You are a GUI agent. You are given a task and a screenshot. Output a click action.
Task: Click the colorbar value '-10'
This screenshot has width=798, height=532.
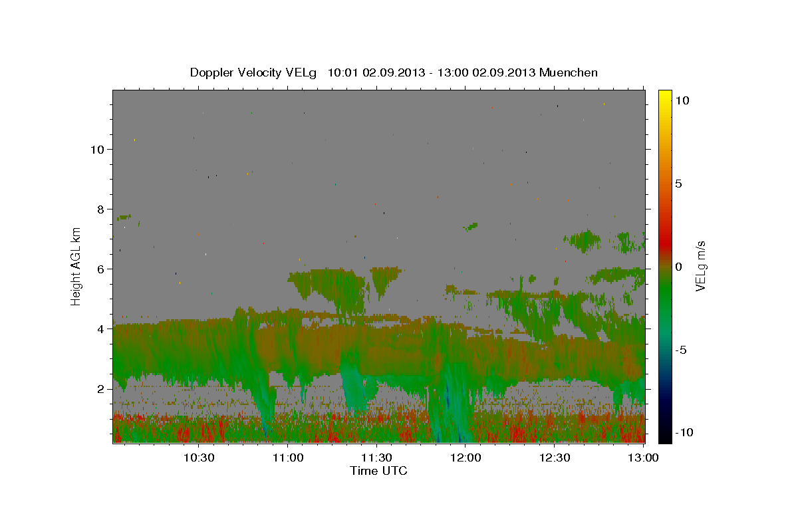point(684,432)
